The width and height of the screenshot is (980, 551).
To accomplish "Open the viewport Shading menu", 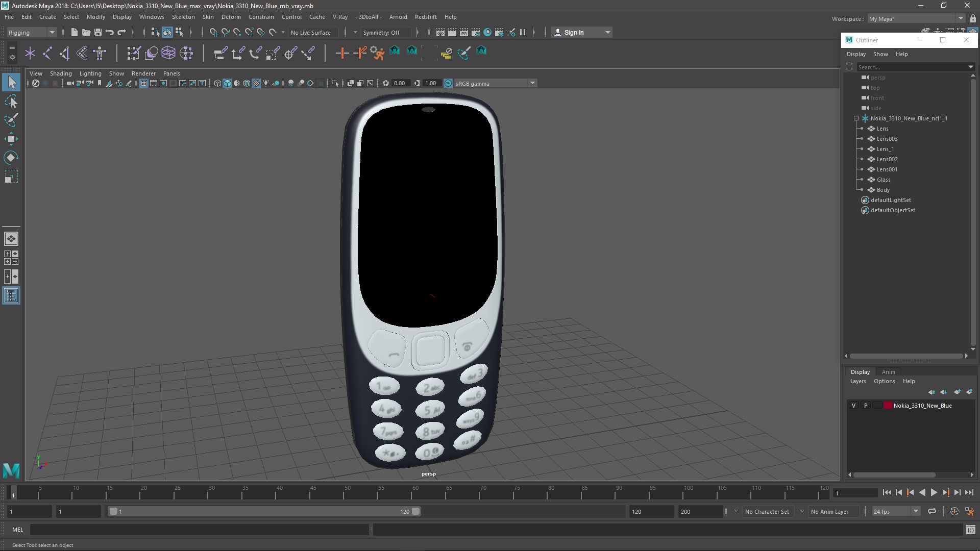I will coord(61,73).
